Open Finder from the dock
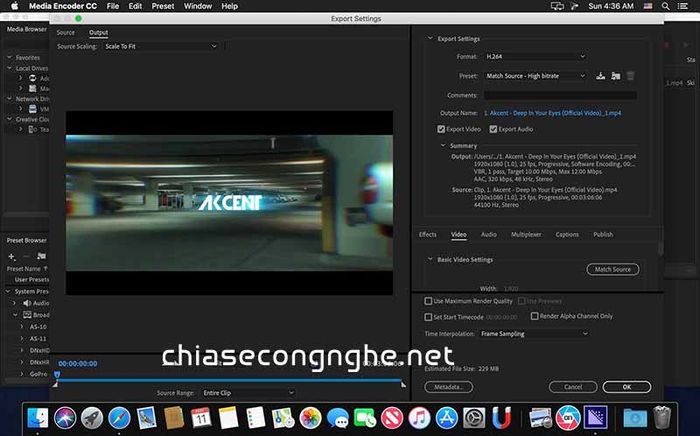 click(38, 418)
